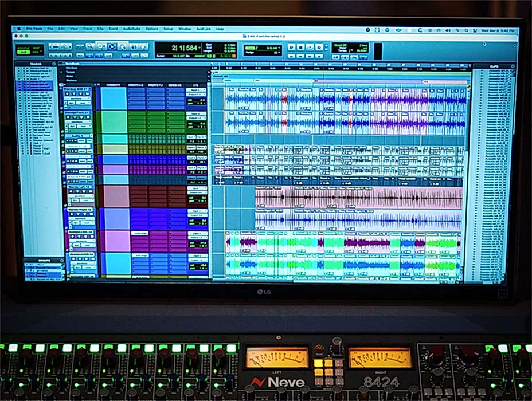Click the GROUPS panel header
532x401 pixels.
[x=44, y=260]
